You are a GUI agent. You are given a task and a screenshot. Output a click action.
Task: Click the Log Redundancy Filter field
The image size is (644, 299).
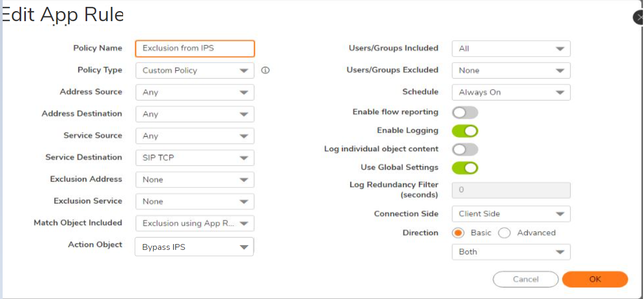(511, 190)
